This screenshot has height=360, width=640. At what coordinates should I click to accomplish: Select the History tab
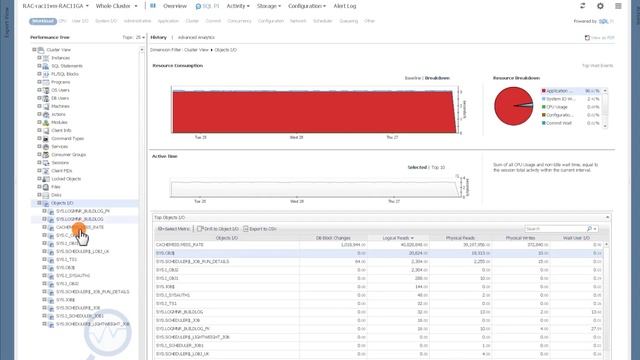tap(158, 38)
